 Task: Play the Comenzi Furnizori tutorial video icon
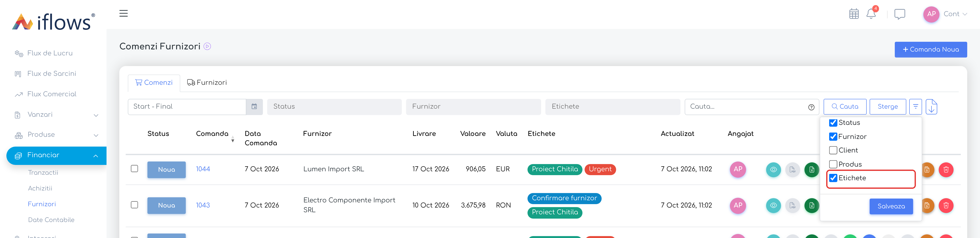point(207,46)
